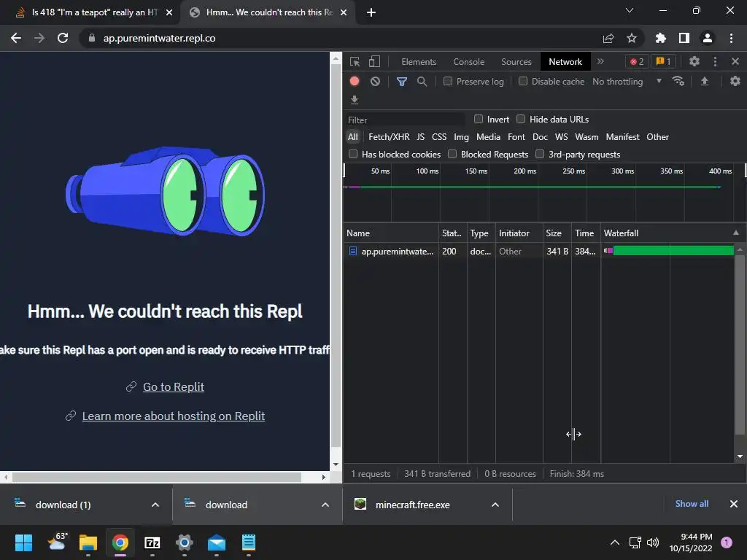
Task: Click the yellow issues badge showing 1
Action: click(x=663, y=61)
